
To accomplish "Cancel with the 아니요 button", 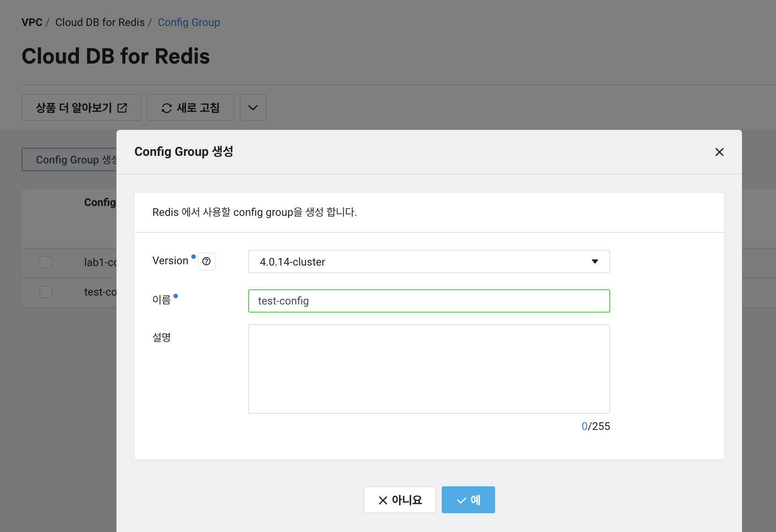I will pyautogui.click(x=400, y=500).
